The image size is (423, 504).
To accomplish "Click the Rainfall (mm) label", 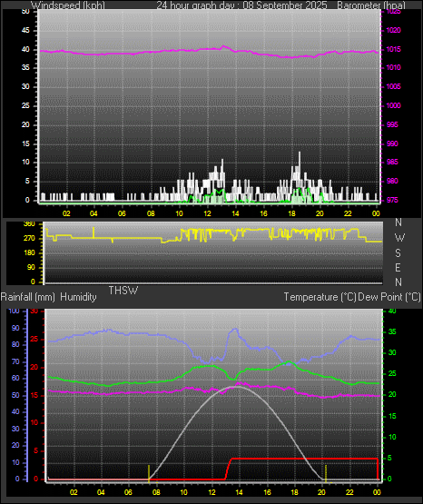I will 28,297.
